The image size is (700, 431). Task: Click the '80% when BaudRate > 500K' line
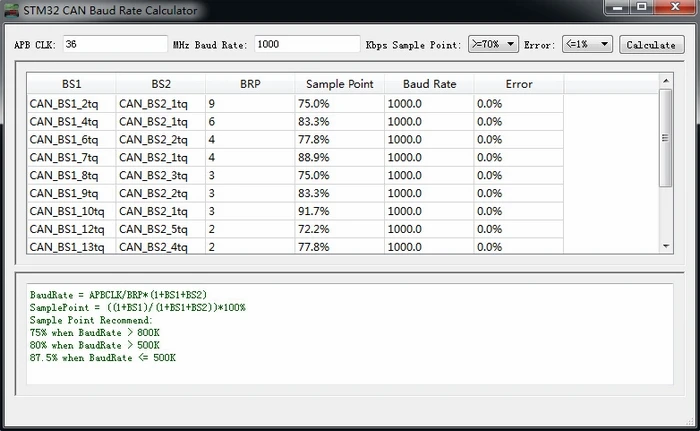[x=95, y=345]
